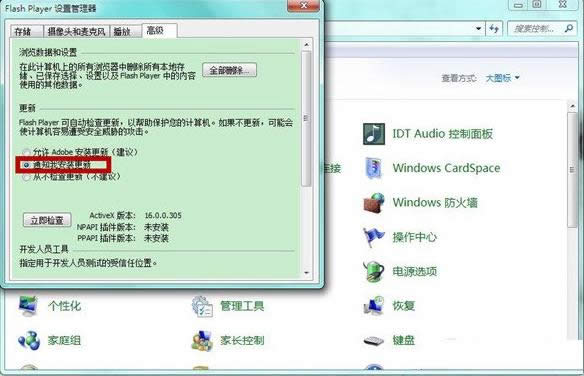Open the 大图标 view mode dropdown

coord(502,78)
